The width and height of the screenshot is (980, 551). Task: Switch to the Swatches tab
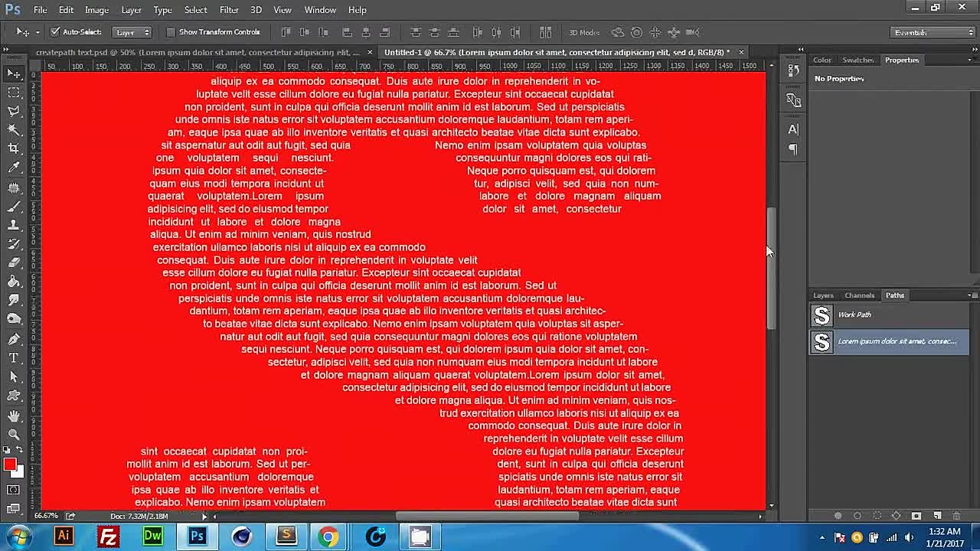coord(857,60)
